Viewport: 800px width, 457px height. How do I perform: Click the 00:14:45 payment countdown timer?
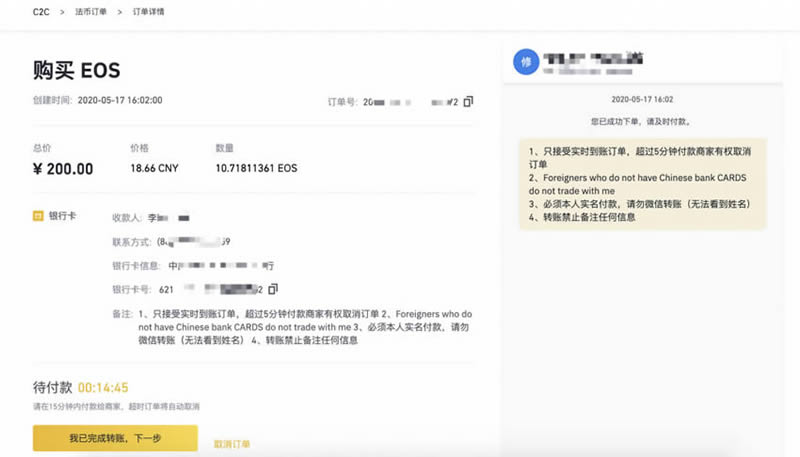click(x=103, y=387)
